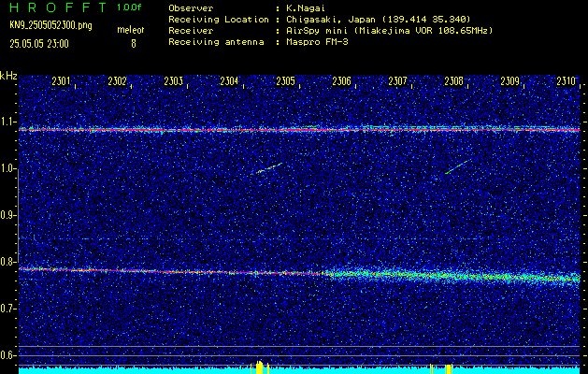Click the 2303 time marker
588x374 pixels.
174,81
